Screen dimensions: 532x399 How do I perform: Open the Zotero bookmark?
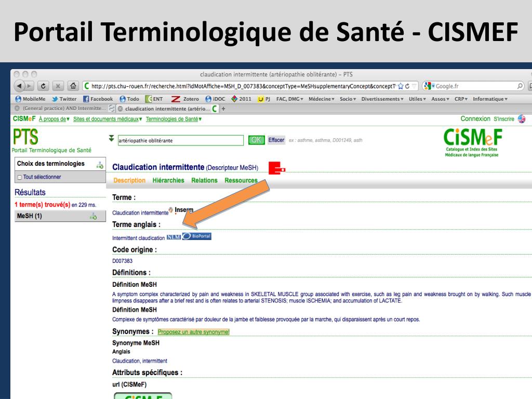(185, 99)
